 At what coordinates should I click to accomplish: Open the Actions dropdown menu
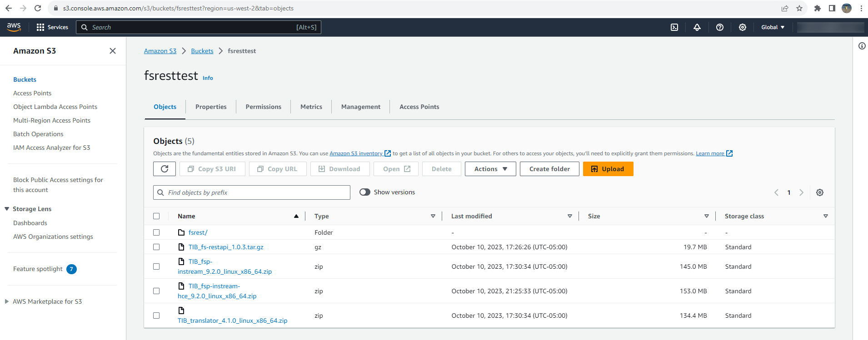coord(490,169)
